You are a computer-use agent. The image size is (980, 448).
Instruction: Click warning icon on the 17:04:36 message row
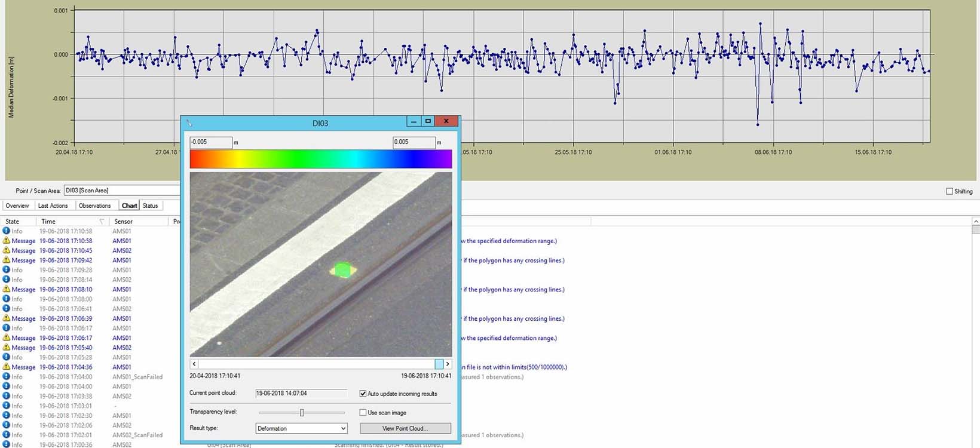(7, 367)
